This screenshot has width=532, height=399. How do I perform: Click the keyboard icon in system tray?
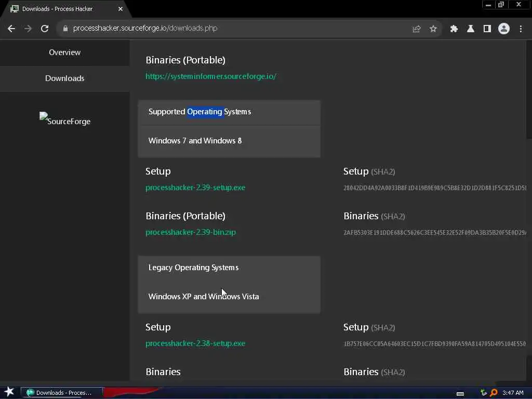point(460,394)
